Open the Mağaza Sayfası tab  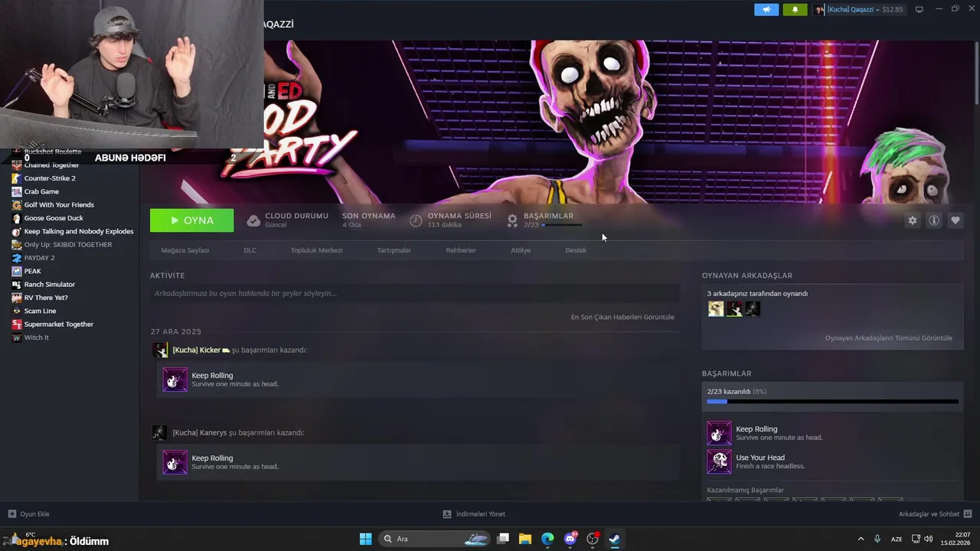pos(185,250)
